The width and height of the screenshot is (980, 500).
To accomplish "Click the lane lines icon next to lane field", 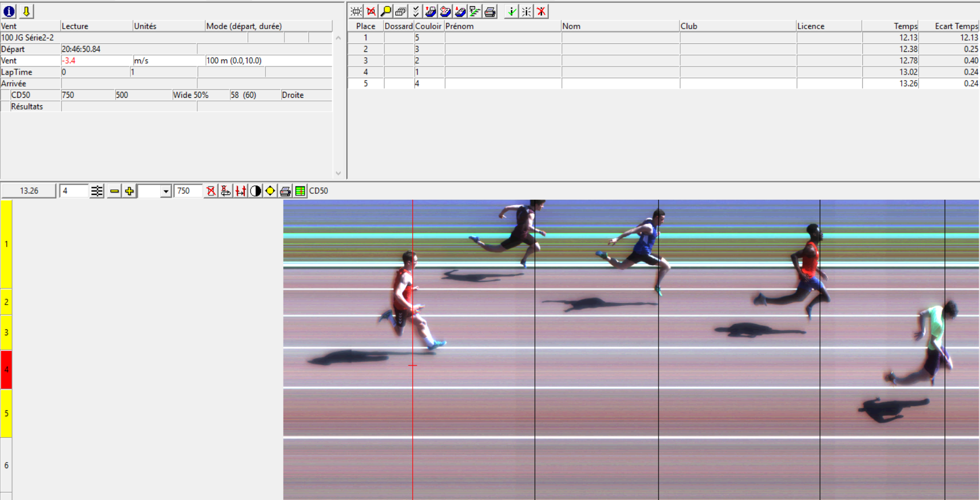I will (x=97, y=191).
